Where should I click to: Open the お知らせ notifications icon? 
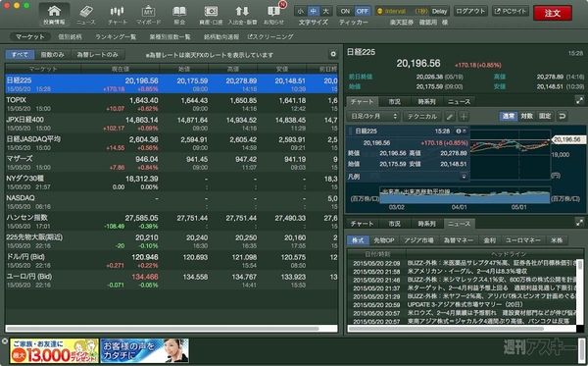point(273,15)
